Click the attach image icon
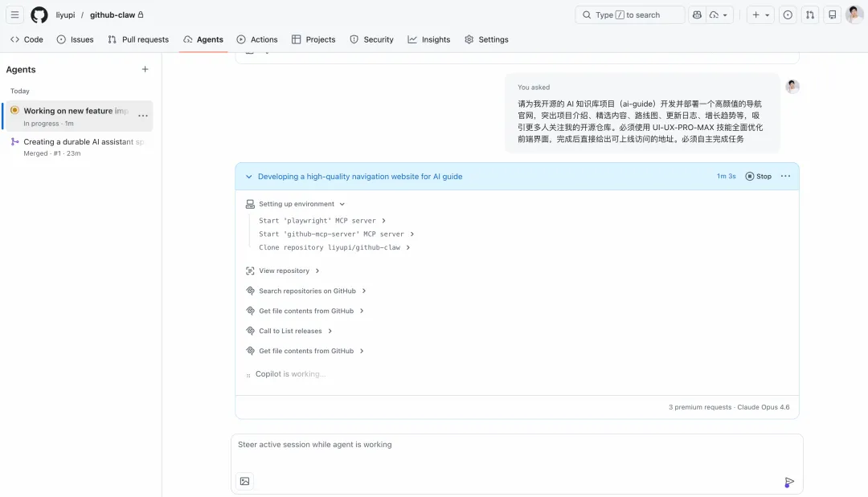Screen dimensions: 868x497 point(245,481)
